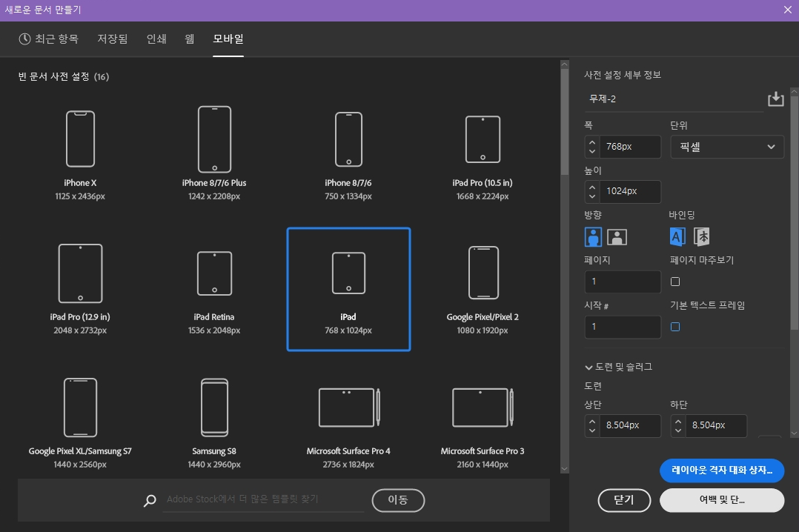The height and width of the screenshot is (532, 799).
Task: Click the Adobe Stock search magnifier icon
Action: click(x=150, y=500)
